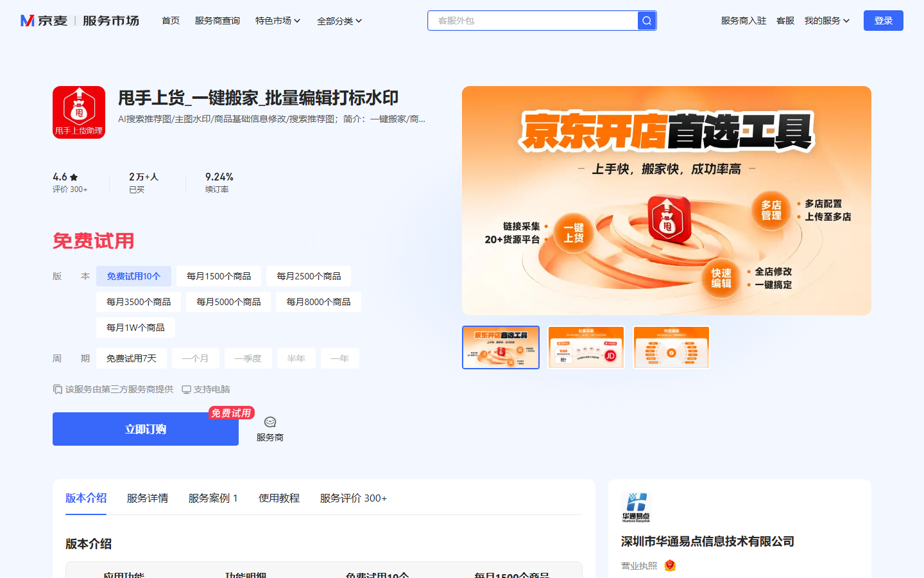924x578 pixels.
Task: Select 一个月 period option
Action: 195,358
